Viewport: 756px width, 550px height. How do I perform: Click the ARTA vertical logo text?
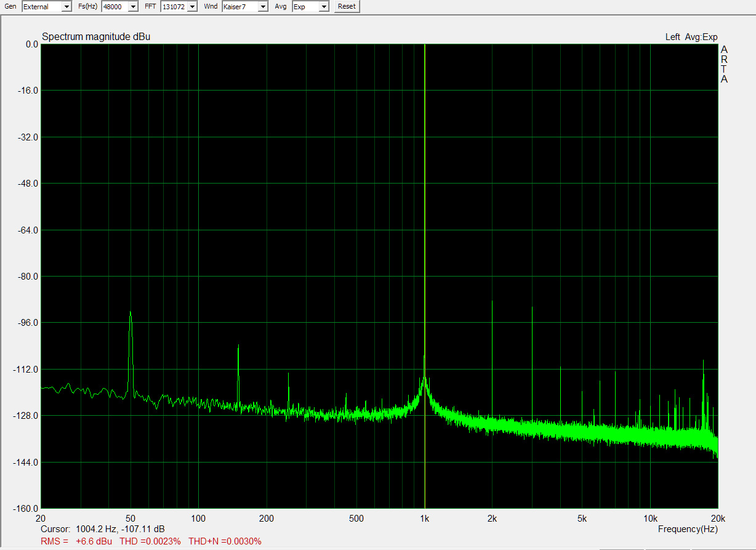click(x=724, y=64)
